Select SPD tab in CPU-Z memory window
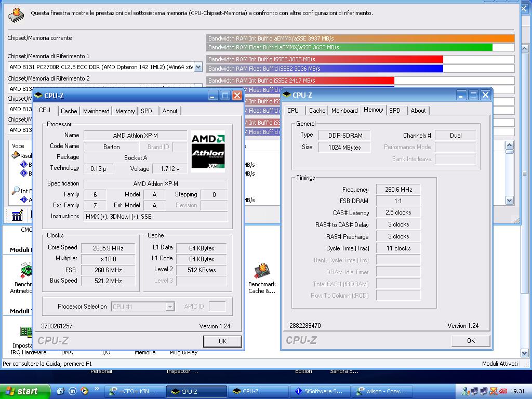The width and height of the screenshot is (532, 399). click(x=395, y=110)
